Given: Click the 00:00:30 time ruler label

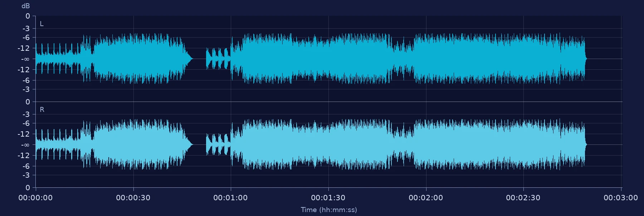Looking at the screenshot, I should click(x=133, y=198).
